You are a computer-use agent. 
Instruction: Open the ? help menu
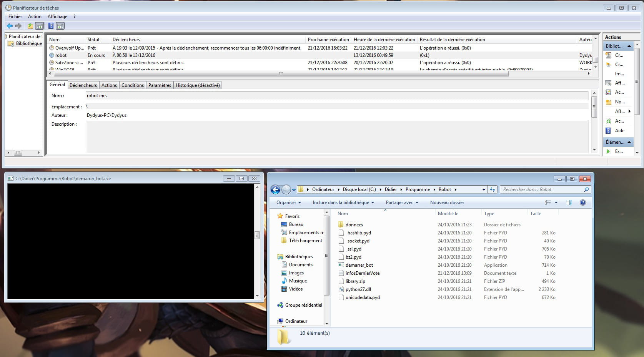74,17
